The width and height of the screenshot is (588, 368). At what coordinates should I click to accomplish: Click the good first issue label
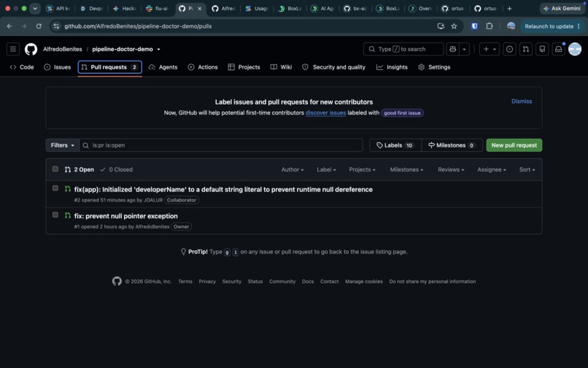click(402, 113)
